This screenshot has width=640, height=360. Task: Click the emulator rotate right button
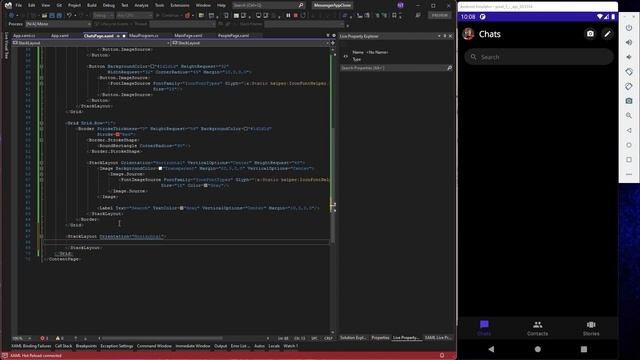tap(629, 87)
